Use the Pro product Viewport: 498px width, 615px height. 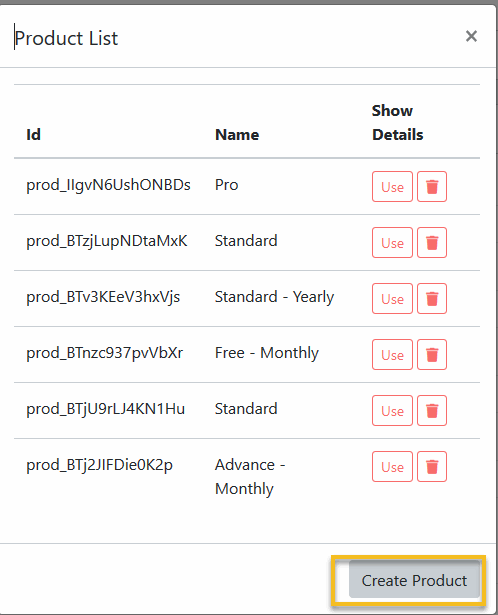pyautogui.click(x=392, y=186)
